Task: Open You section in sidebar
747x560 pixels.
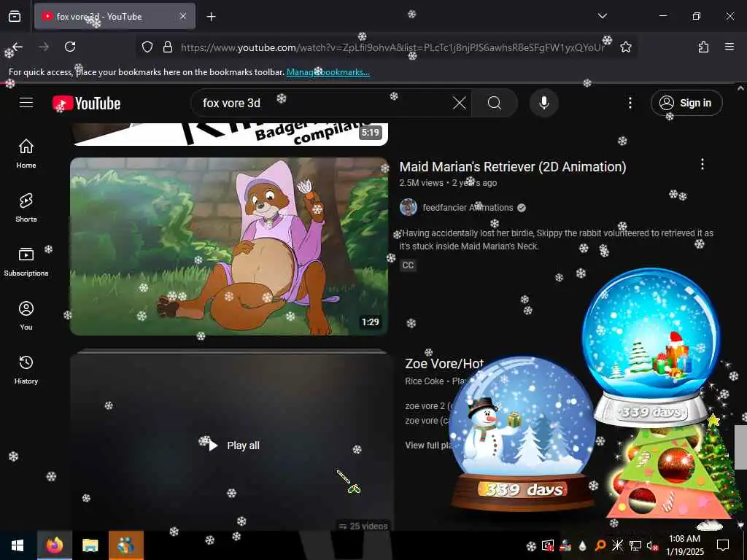Action: [x=26, y=315]
